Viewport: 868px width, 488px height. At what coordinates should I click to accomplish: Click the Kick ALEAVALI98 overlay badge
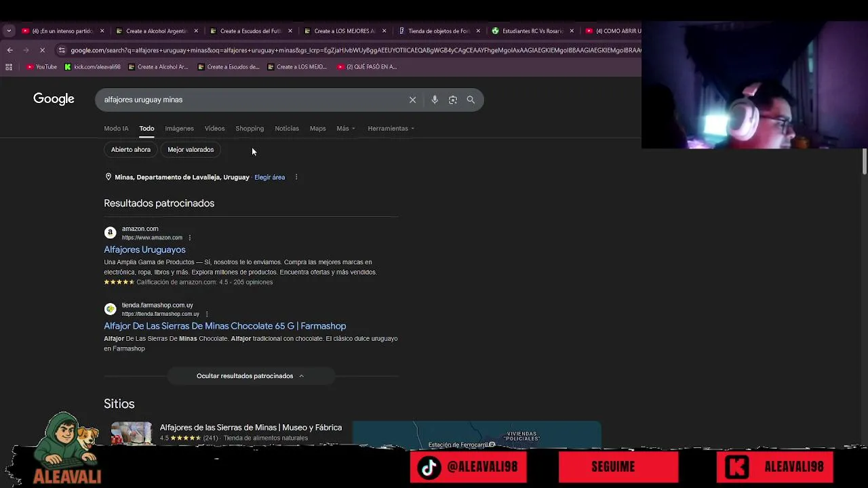(x=775, y=467)
